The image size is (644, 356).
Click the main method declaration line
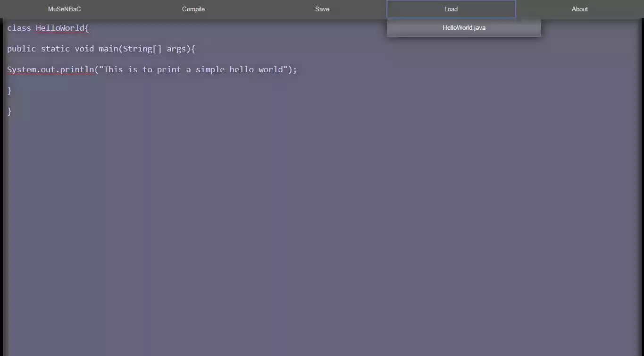101,49
